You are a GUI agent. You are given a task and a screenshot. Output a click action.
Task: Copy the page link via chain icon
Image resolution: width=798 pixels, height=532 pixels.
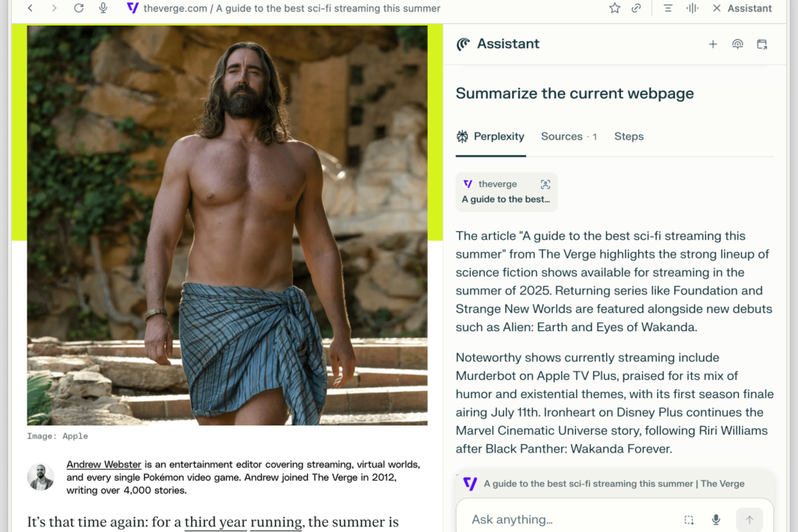pyautogui.click(x=637, y=9)
